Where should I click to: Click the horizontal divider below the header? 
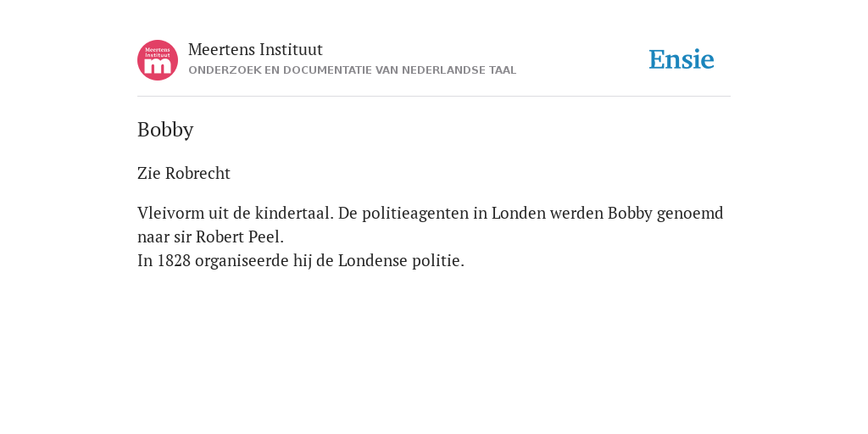(x=434, y=97)
